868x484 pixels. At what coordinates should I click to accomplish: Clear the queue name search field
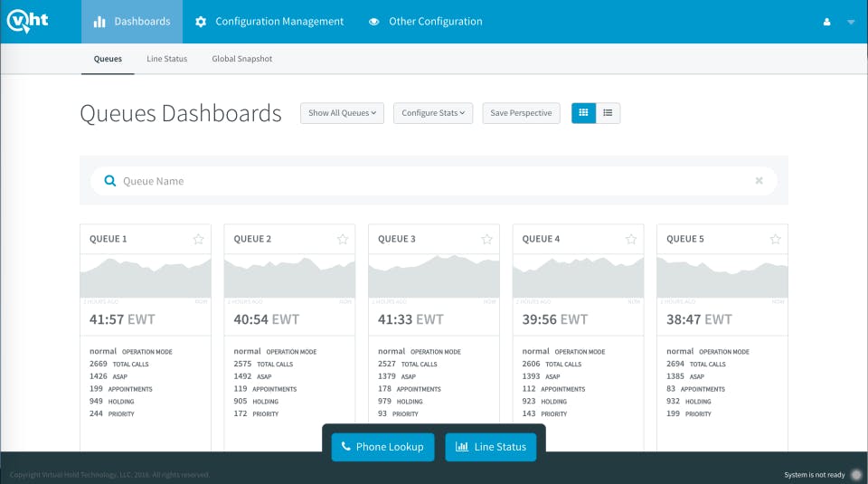pos(759,181)
